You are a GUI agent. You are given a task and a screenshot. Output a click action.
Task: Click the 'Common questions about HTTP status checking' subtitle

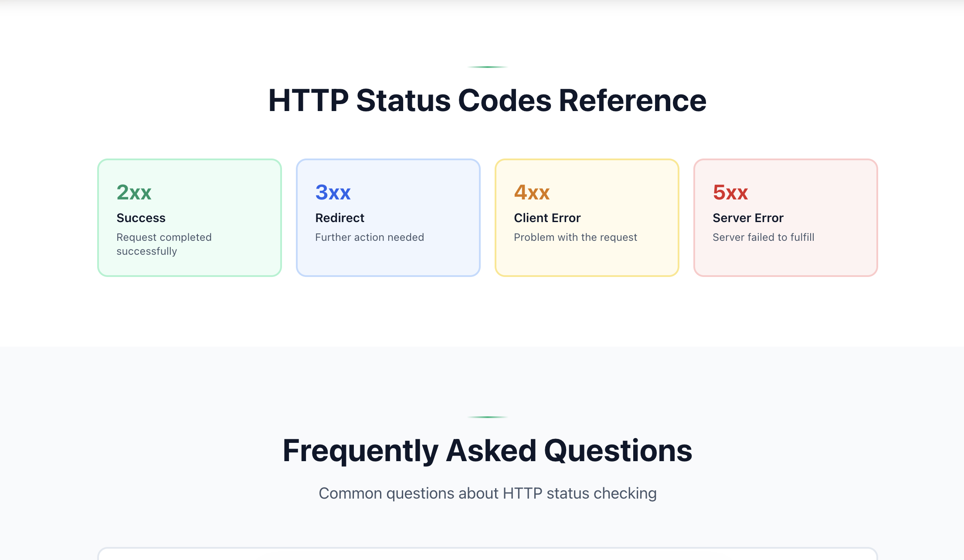(x=488, y=493)
